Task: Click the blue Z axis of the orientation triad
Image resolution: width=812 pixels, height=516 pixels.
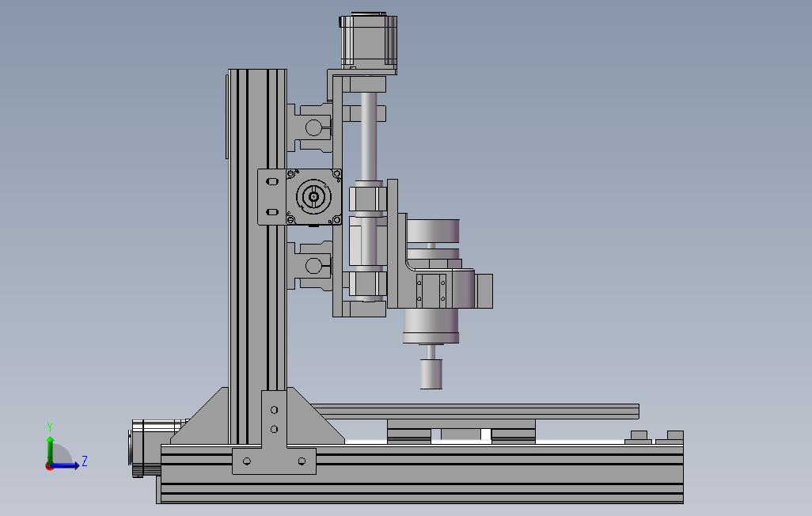Action: tap(66, 465)
